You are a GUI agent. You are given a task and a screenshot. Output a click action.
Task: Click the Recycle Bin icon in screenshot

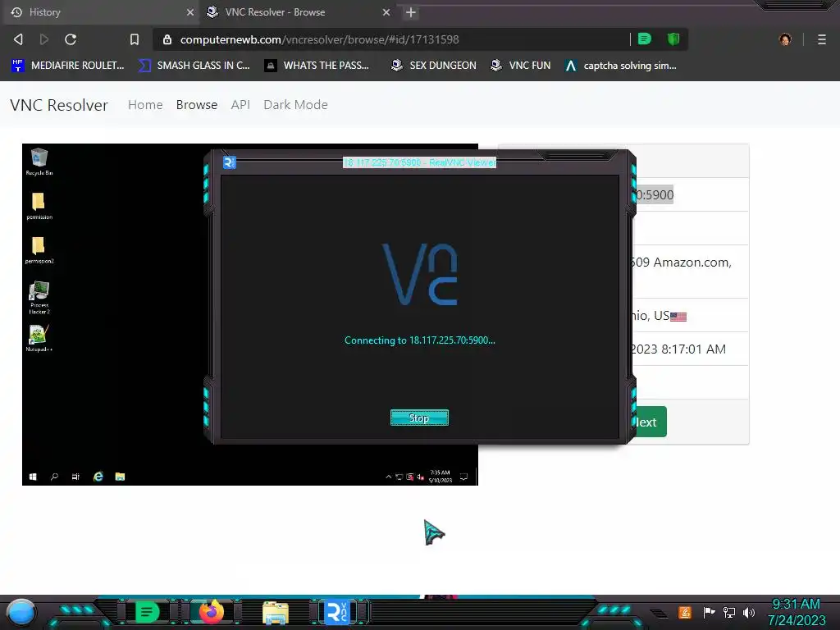[x=39, y=162]
